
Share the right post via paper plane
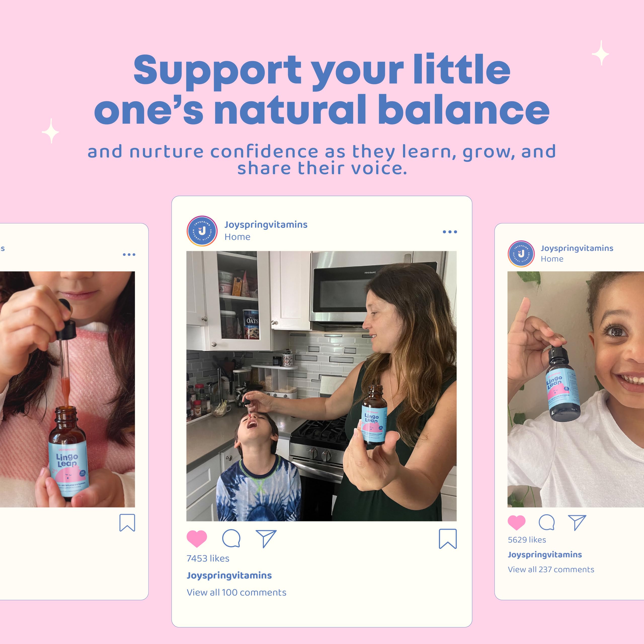coord(577,522)
